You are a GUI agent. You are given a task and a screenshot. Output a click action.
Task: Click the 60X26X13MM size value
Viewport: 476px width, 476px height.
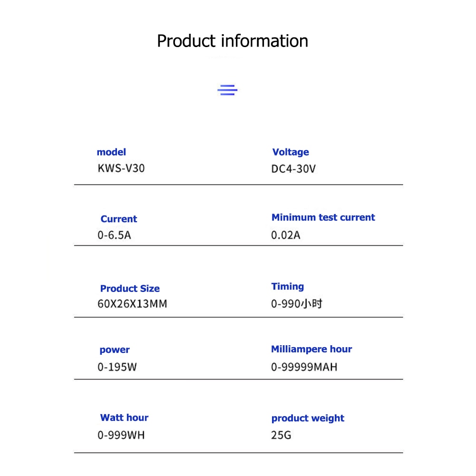[x=132, y=304]
